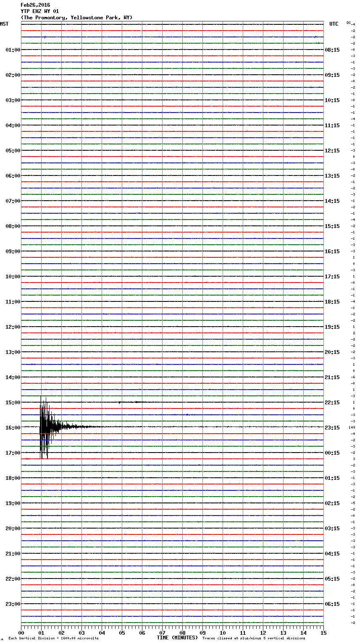Click the 13:00 MST time label
This screenshot has height=644, width=357.
coord(13,352)
